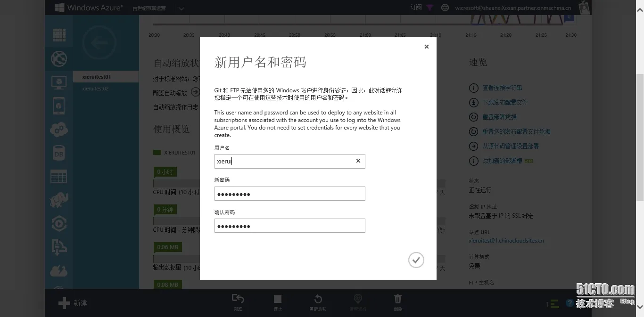
Task: Click the 新建 plus button
Action: coord(73,303)
